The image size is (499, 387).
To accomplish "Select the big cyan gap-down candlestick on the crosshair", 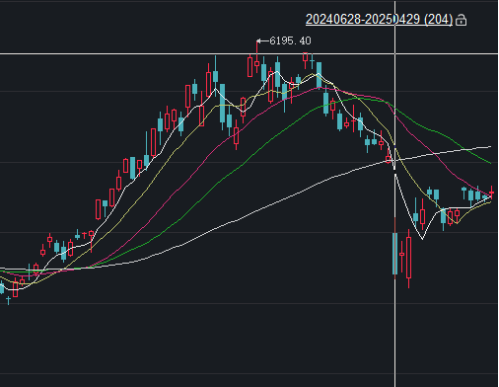I will click(x=395, y=254).
